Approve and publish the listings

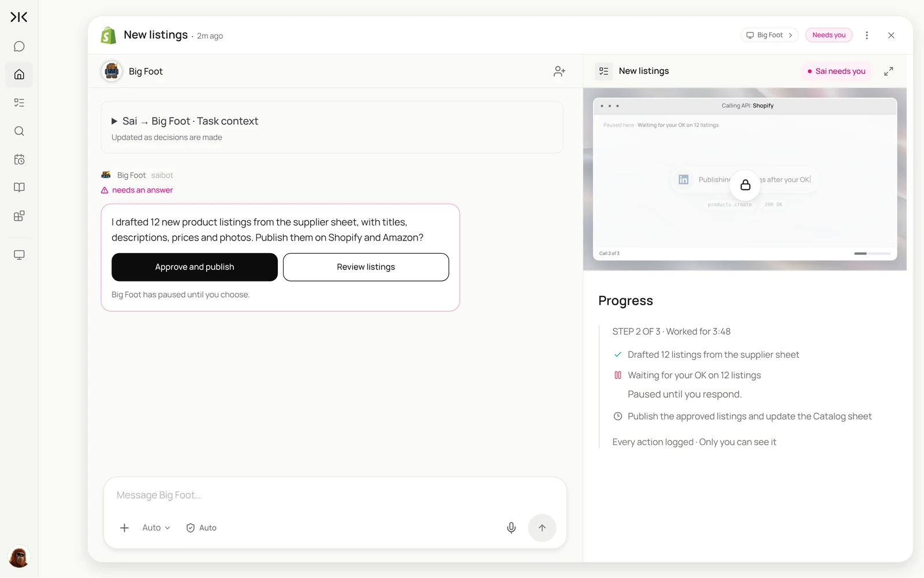click(195, 267)
